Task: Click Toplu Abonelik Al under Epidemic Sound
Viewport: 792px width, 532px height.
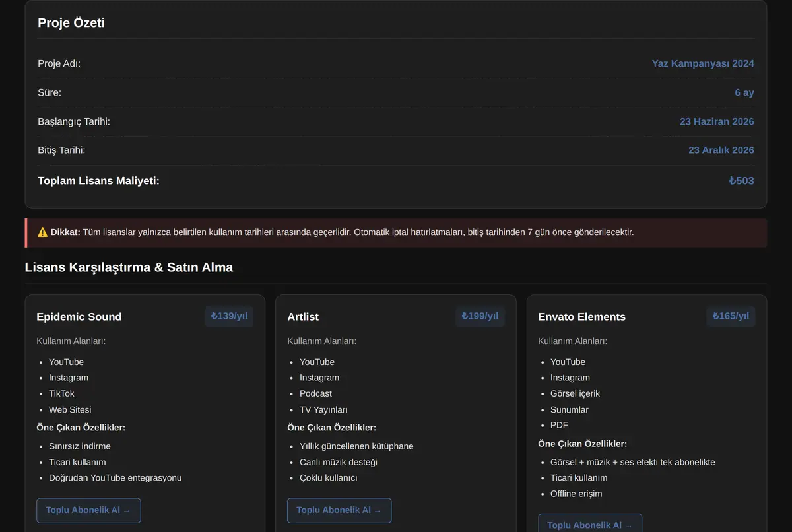Action: pyautogui.click(x=88, y=510)
